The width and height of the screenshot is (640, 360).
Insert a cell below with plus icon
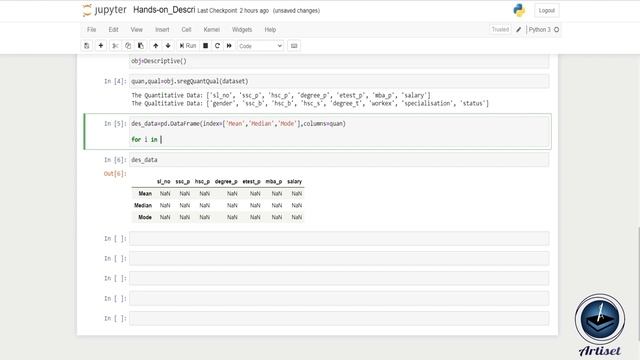pos(101,46)
